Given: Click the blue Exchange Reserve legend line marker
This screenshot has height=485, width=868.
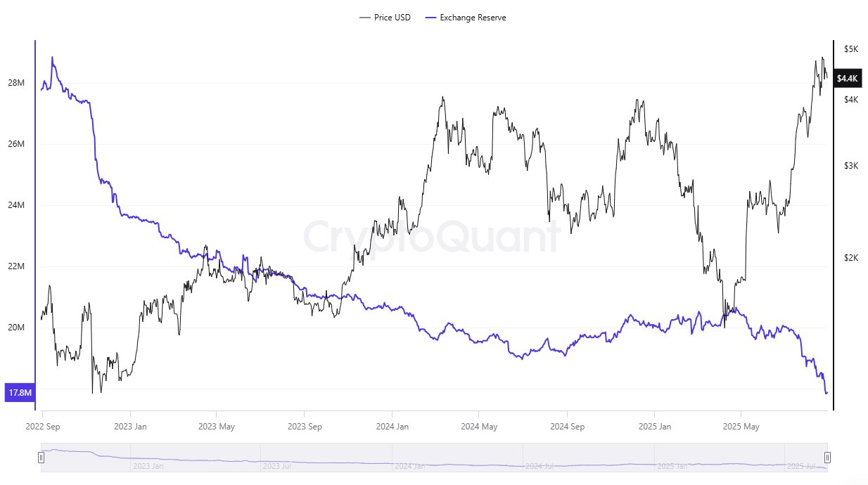Looking at the screenshot, I should [430, 18].
